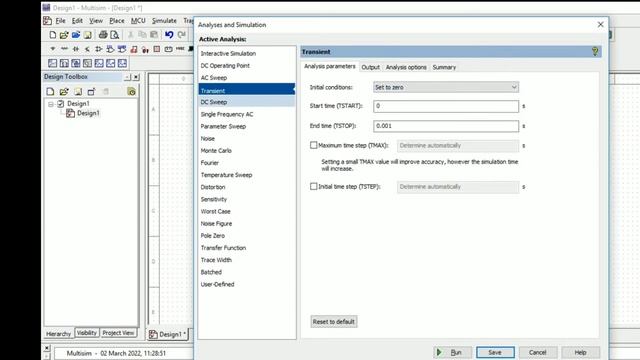The image size is (640, 360).
Task: Enable the Maximum time step (TMAX) checkbox
Action: 313,145
